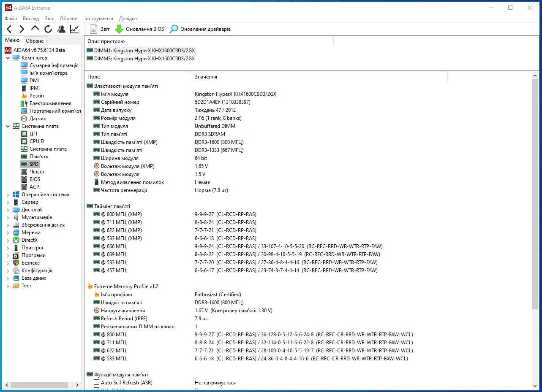This screenshot has width=542, height=392.
Task: Click the База даних database icon
Action: [x=16, y=278]
